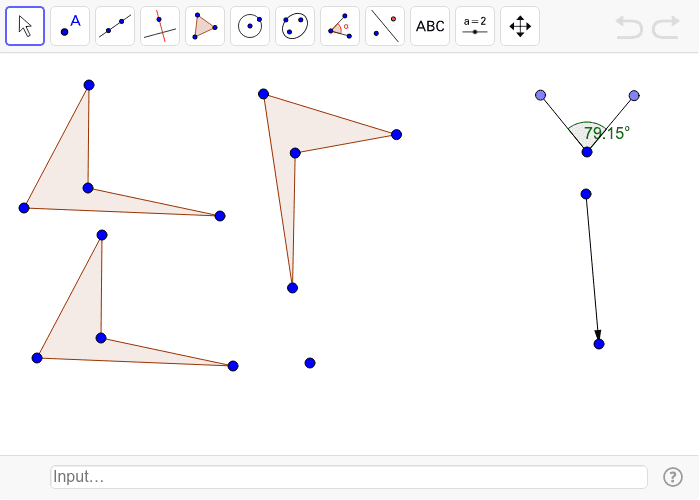Click top vertex of upper-left polygon

tap(89, 85)
